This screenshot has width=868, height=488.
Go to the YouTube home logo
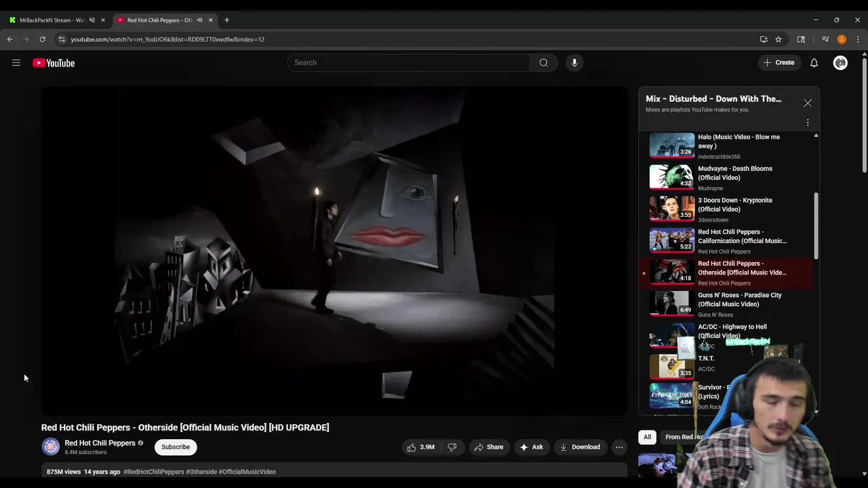pos(54,63)
